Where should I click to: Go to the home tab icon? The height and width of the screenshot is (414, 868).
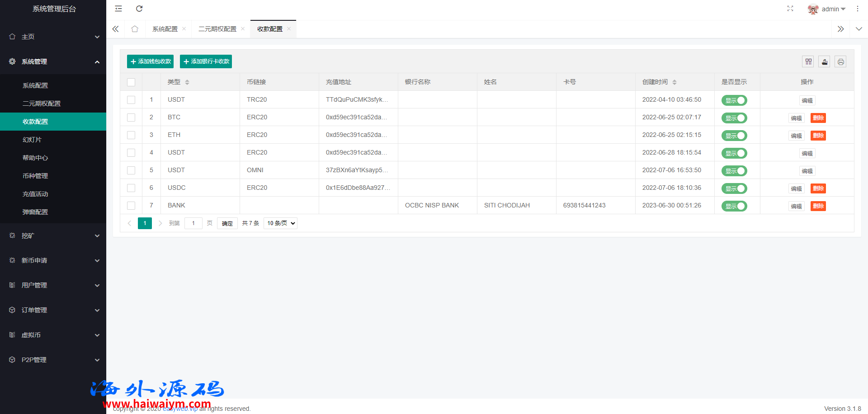[x=135, y=29]
